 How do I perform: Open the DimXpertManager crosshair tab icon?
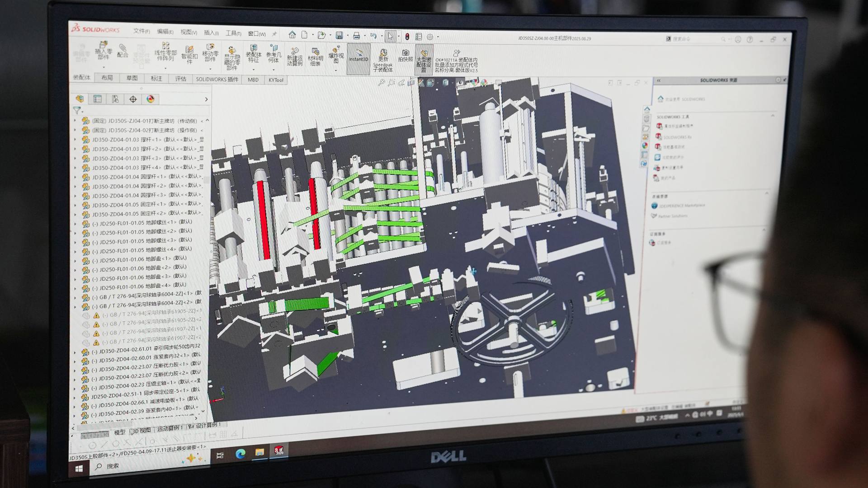pos(133,99)
